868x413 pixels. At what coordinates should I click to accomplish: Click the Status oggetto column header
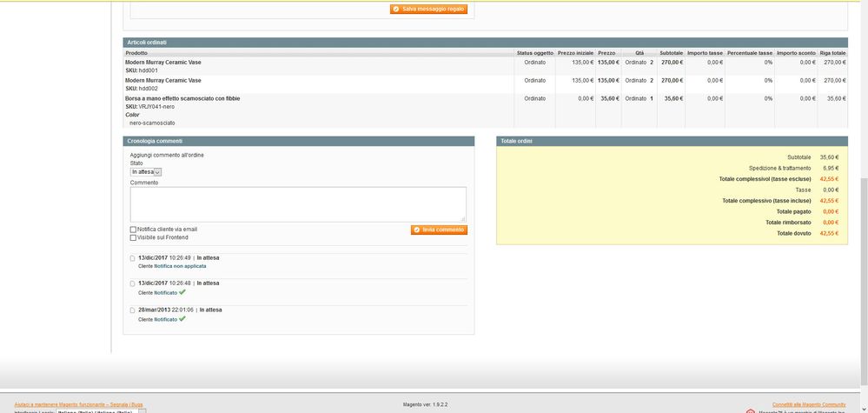534,53
